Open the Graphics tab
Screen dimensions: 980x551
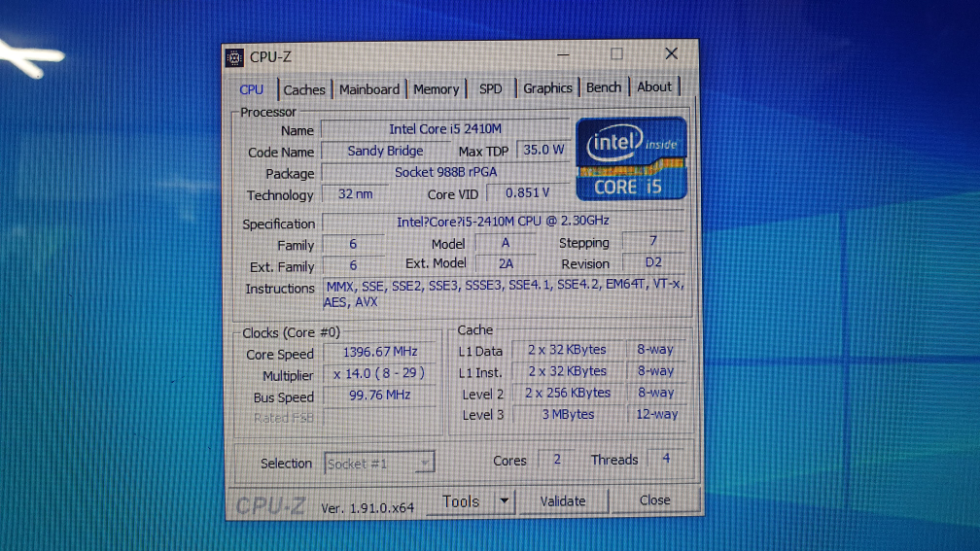(x=547, y=88)
